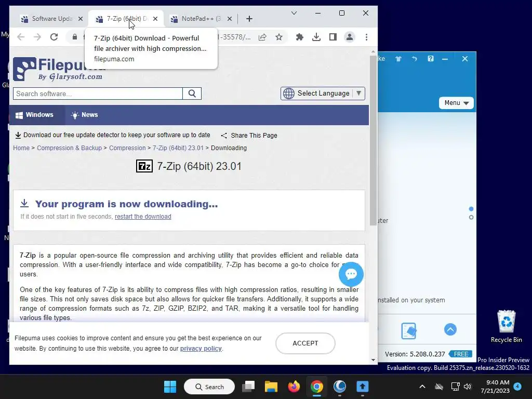Click restart the download link
Image resolution: width=532 pixels, height=399 pixels.
click(143, 217)
